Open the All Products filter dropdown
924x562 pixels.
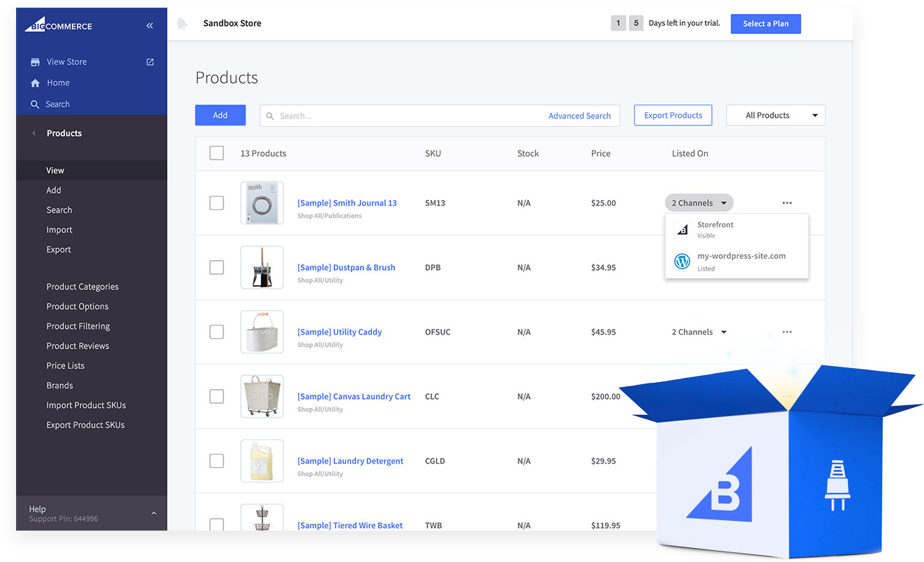pos(775,115)
